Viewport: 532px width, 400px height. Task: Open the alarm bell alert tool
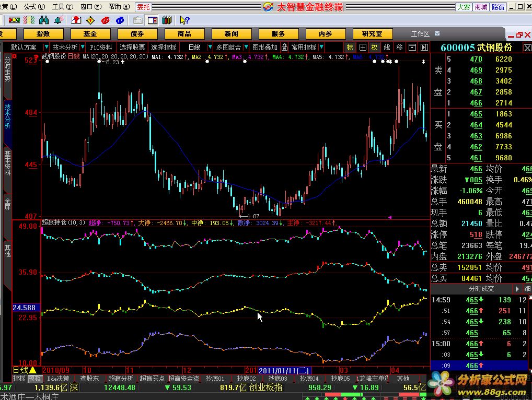[x=59, y=20]
